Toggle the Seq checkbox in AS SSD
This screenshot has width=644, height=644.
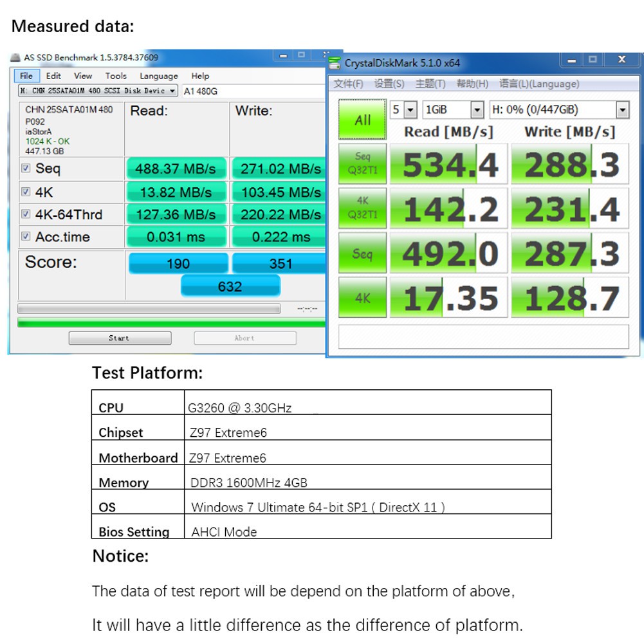pos(26,169)
